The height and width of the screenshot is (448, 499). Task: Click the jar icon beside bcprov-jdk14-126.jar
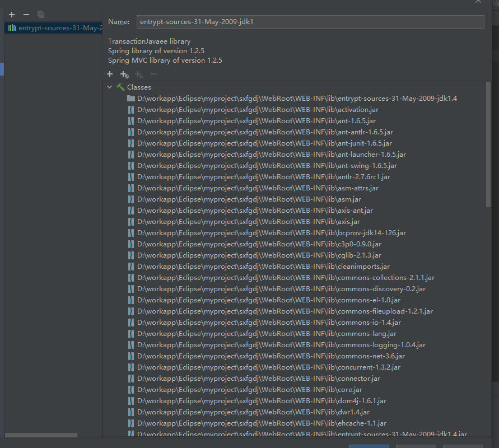(131, 232)
